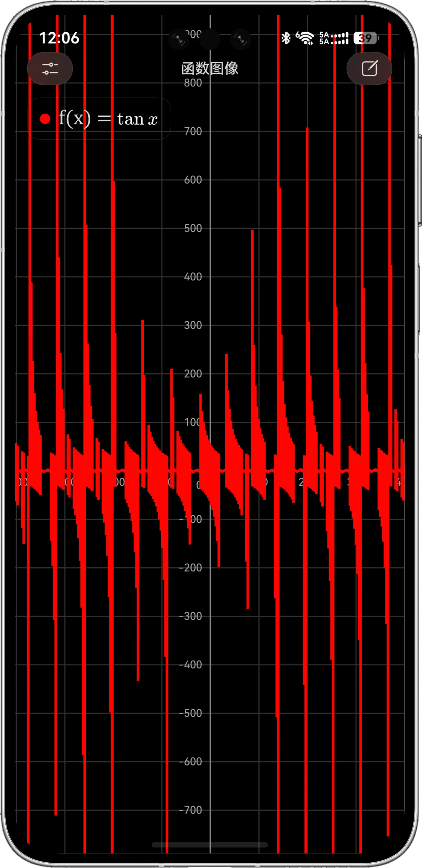
Task: Tap the 12:06 clock in status bar
Action: click(x=59, y=38)
